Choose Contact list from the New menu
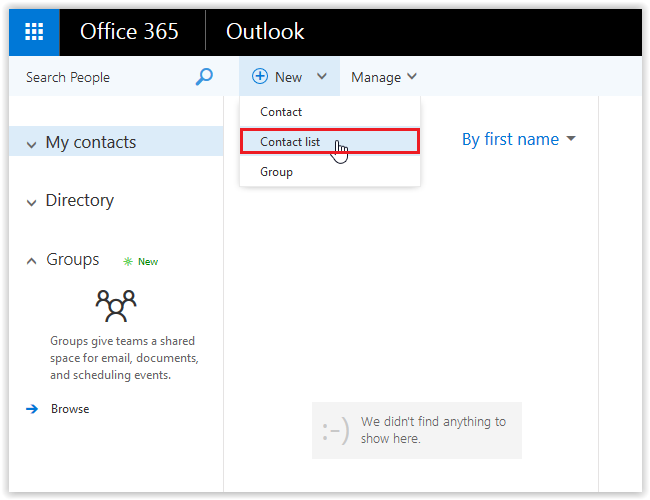Image resolution: width=650 pixels, height=500 pixels. click(x=330, y=142)
